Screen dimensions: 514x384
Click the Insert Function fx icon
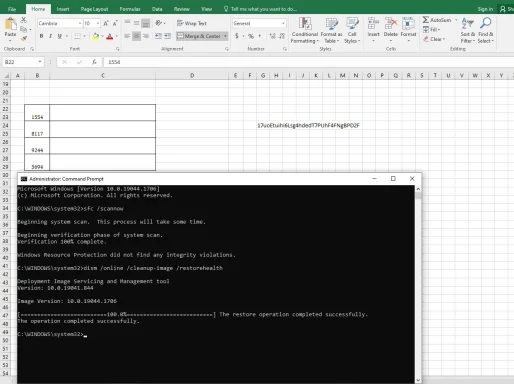pyautogui.click(x=94, y=62)
